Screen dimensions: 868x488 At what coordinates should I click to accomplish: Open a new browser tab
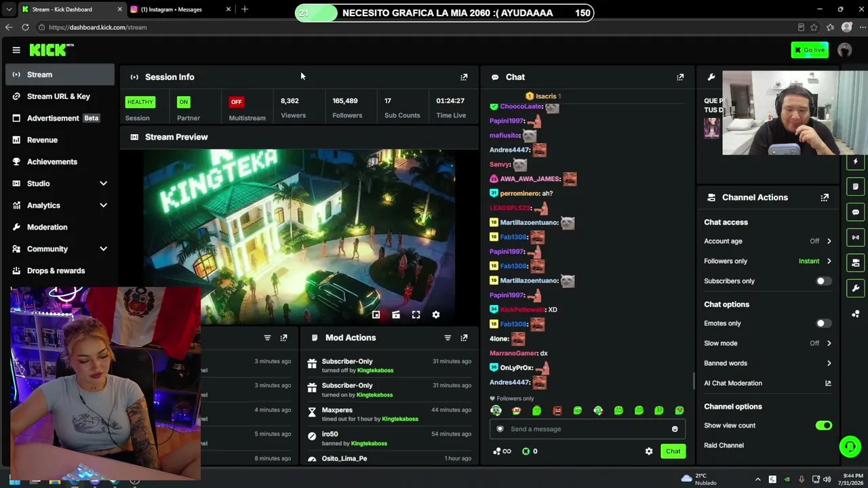245,9
